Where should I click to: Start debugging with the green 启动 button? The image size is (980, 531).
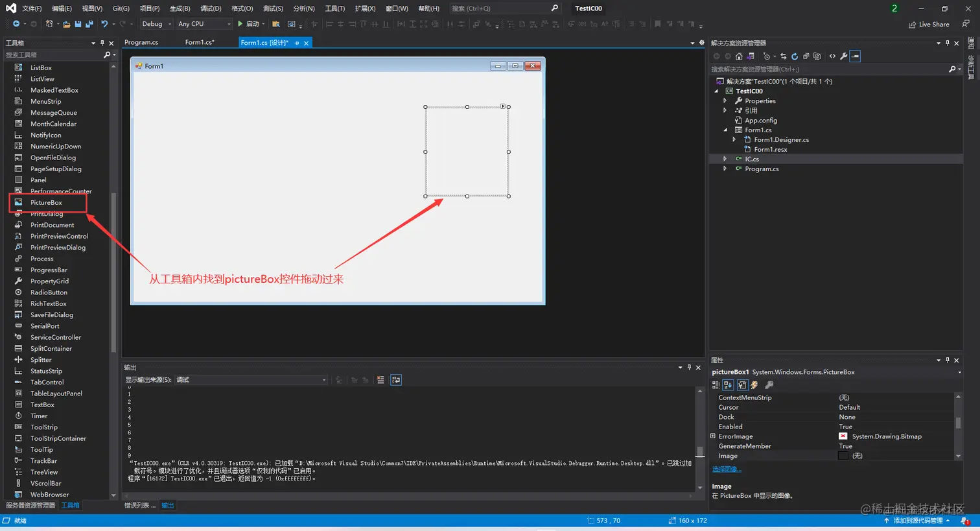coord(249,24)
